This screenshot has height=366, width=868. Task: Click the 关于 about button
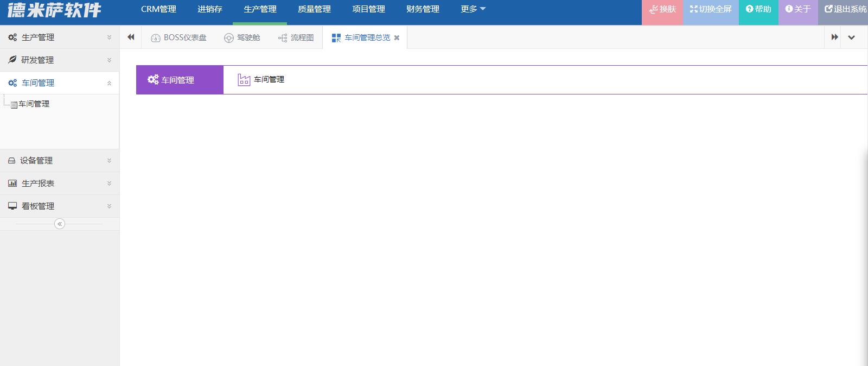tap(798, 9)
